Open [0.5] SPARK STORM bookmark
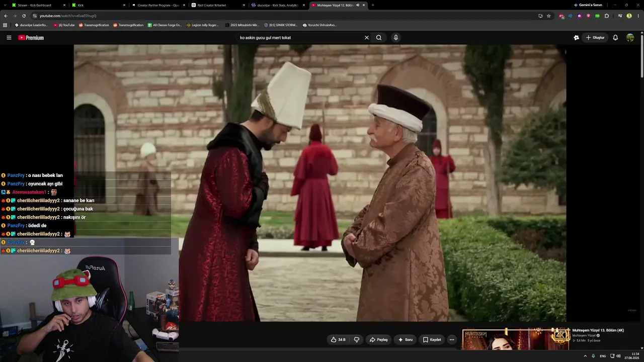Image resolution: width=644 pixels, height=362 pixels. pos(281,25)
